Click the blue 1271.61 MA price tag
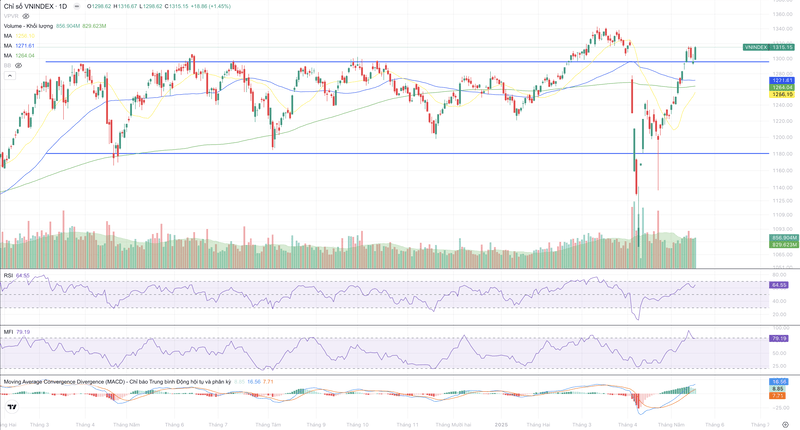 (x=782, y=81)
